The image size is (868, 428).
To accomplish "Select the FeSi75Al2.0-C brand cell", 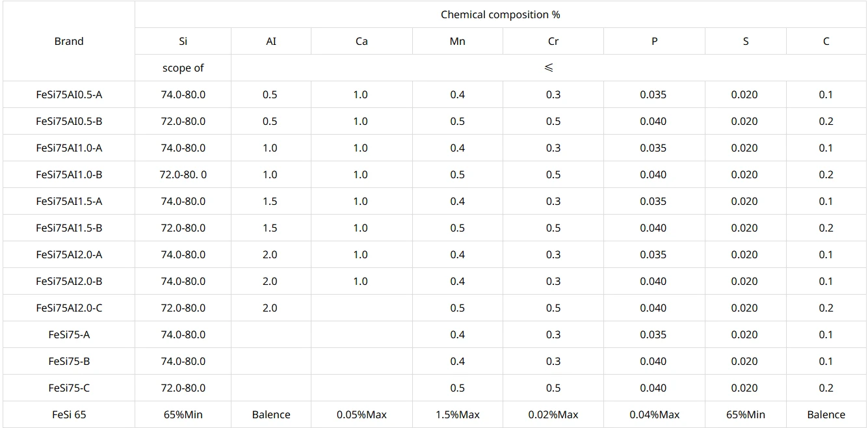I will click(x=69, y=308).
